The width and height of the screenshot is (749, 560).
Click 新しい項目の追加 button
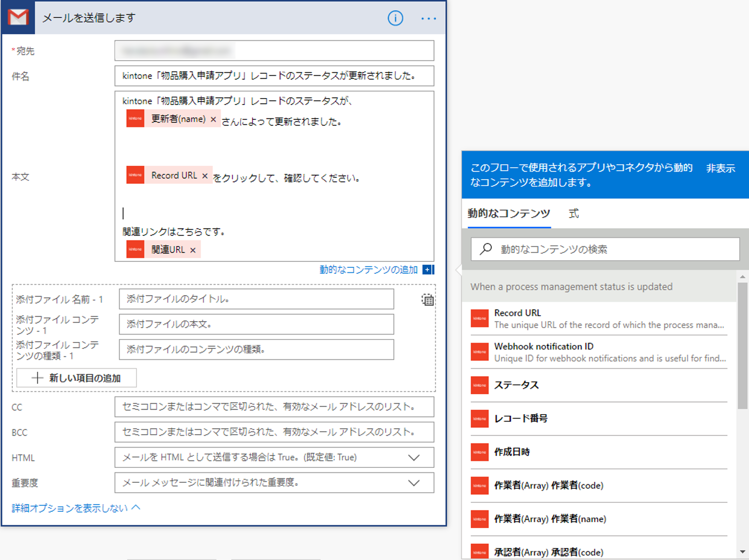[x=77, y=378]
